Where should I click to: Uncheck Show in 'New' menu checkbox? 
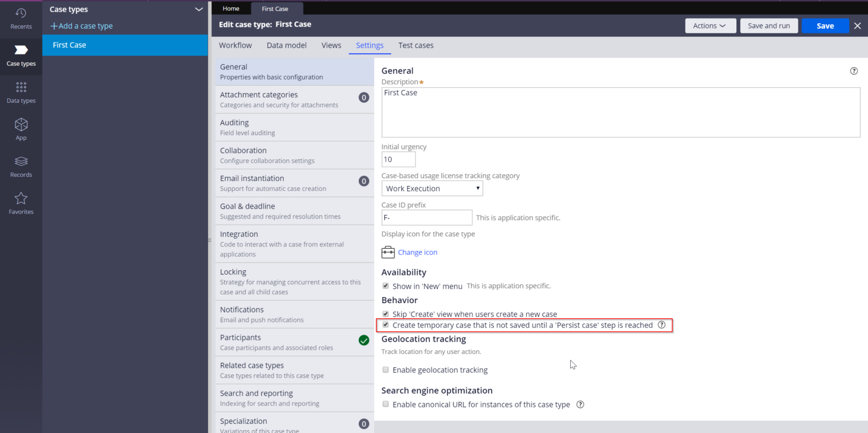386,286
